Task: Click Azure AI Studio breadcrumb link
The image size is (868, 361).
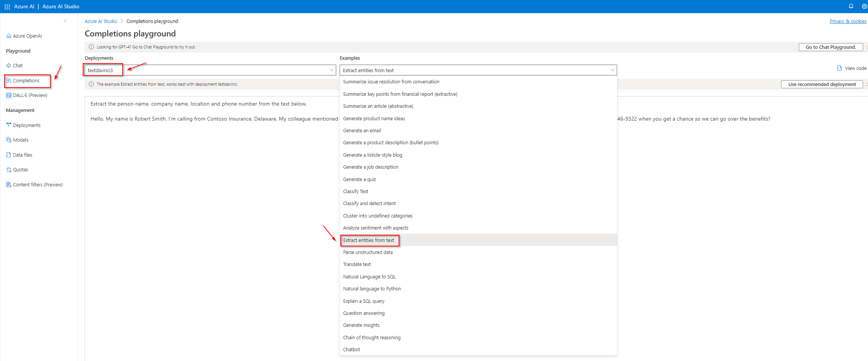Action: coord(101,21)
